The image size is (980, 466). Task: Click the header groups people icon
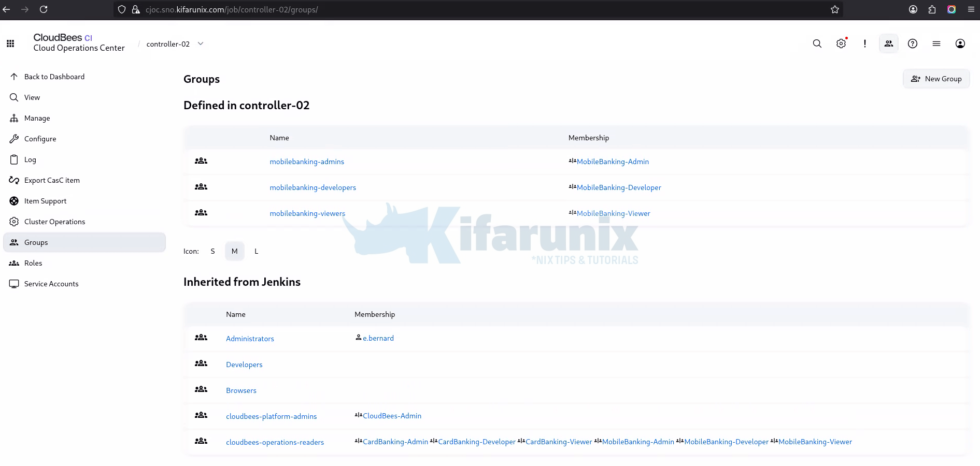click(889, 43)
